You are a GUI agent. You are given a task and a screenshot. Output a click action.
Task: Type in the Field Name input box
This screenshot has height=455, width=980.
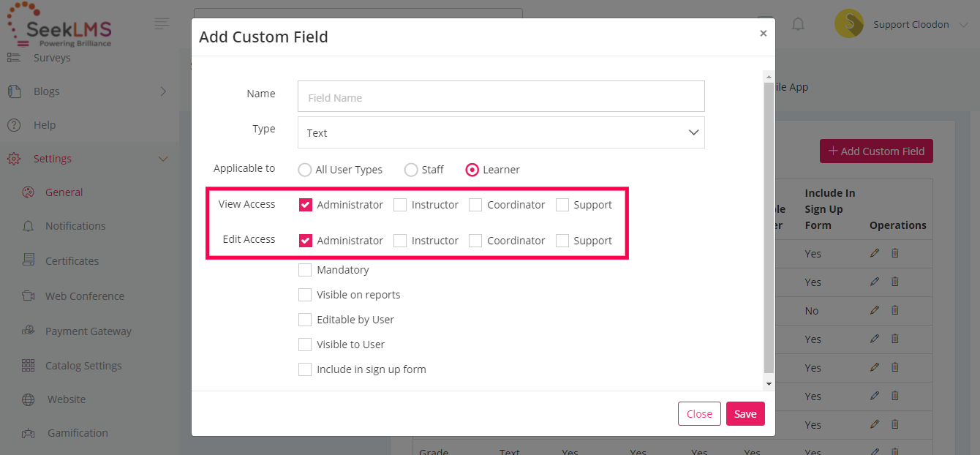click(x=501, y=97)
